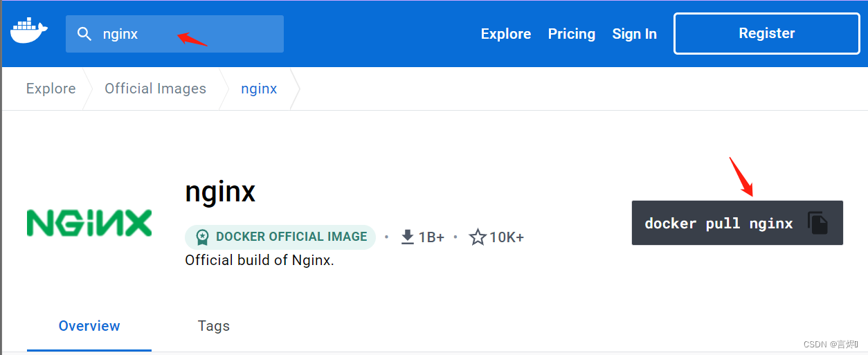Copy the docker pull nginx command
The width and height of the screenshot is (868, 355).
pyautogui.click(x=818, y=223)
